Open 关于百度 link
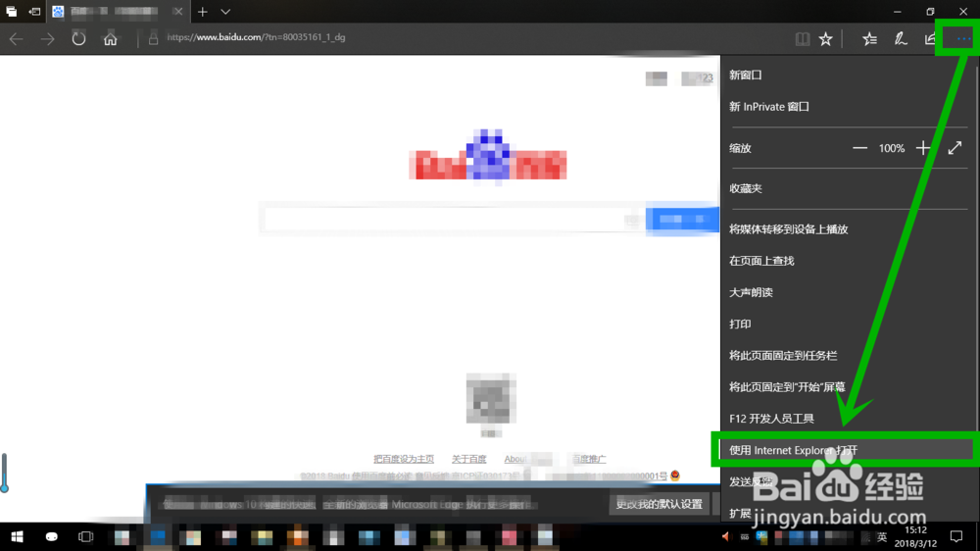 coord(468,459)
